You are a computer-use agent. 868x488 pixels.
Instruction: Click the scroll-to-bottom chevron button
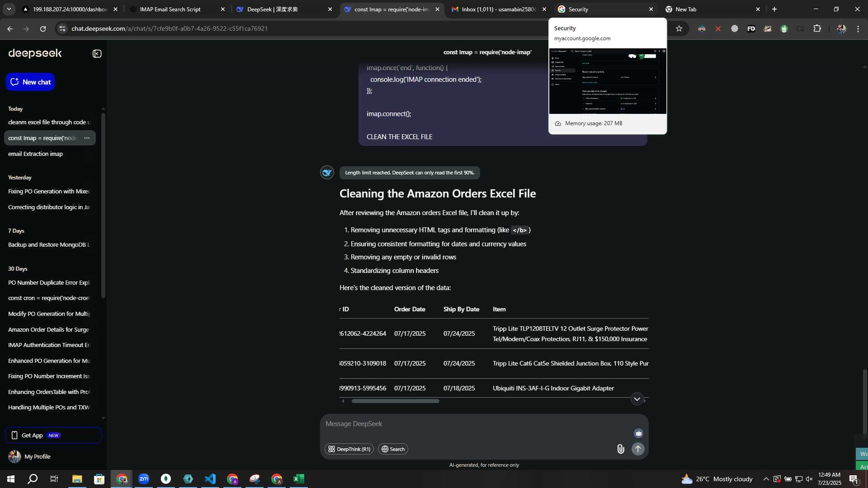pyautogui.click(x=637, y=399)
